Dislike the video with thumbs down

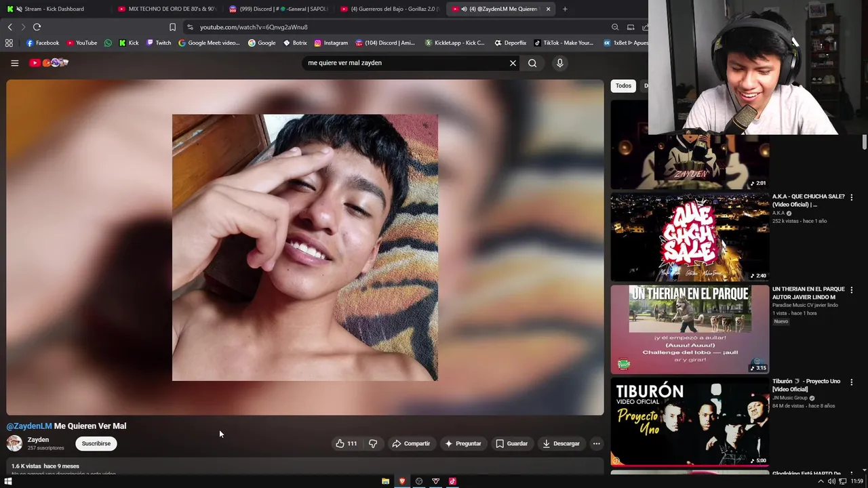[x=373, y=443]
